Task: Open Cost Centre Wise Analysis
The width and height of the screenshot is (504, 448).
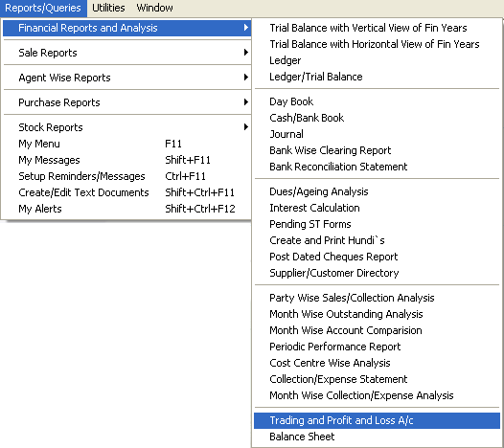Action: click(x=377, y=363)
